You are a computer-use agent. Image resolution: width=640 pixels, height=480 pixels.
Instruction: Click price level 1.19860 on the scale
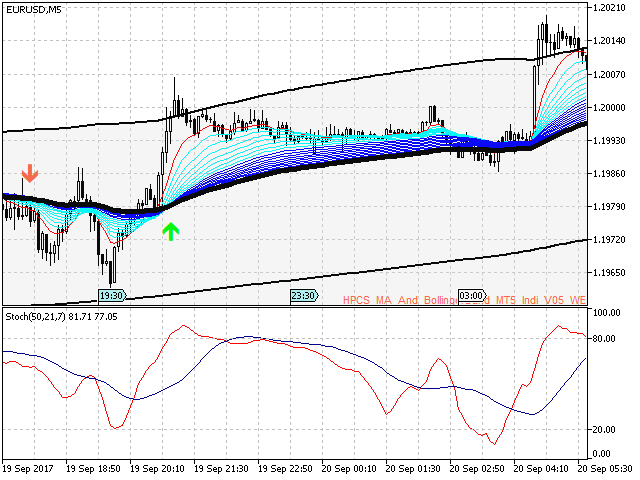(x=609, y=173)
